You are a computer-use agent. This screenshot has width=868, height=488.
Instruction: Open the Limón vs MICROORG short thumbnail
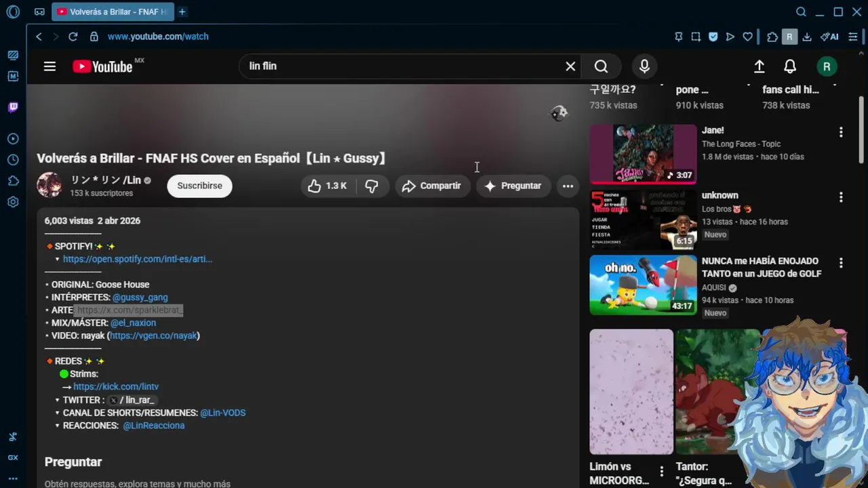point(631,392)
